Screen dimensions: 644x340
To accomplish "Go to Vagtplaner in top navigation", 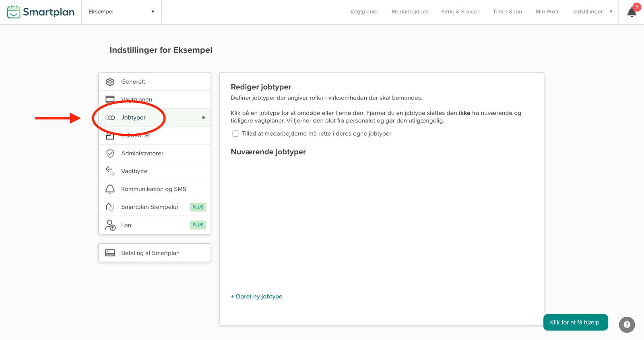I will click(364, 12).
